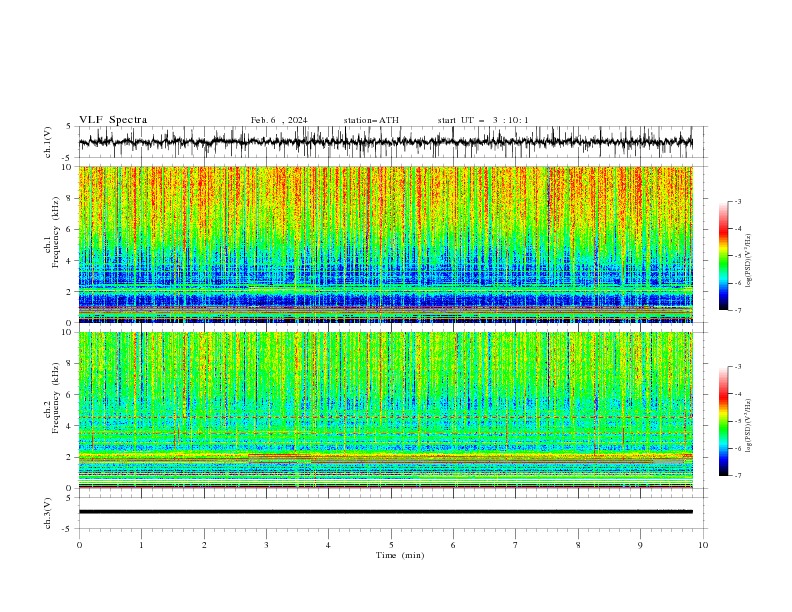Click the lower colorbar "-7" tick label
The width and height of the screenshot is (792, 612).
738,476
